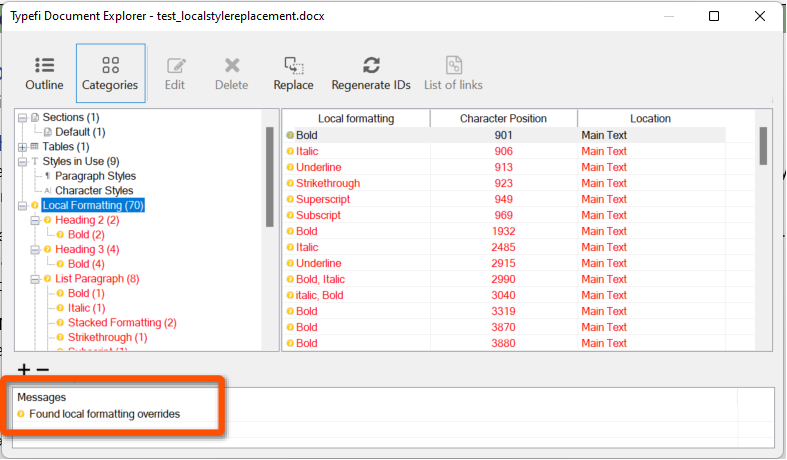Collapse the Heading 2 (2) node
Viewport: 787px width, 460px height.
35,220
